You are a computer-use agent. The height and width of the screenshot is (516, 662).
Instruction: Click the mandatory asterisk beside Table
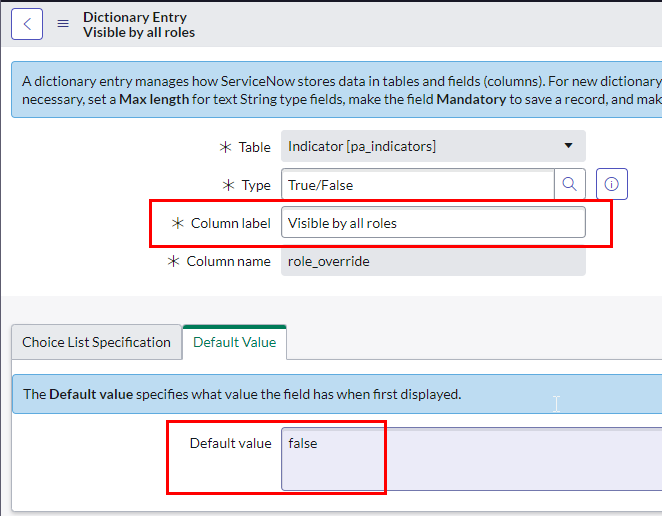225,147
